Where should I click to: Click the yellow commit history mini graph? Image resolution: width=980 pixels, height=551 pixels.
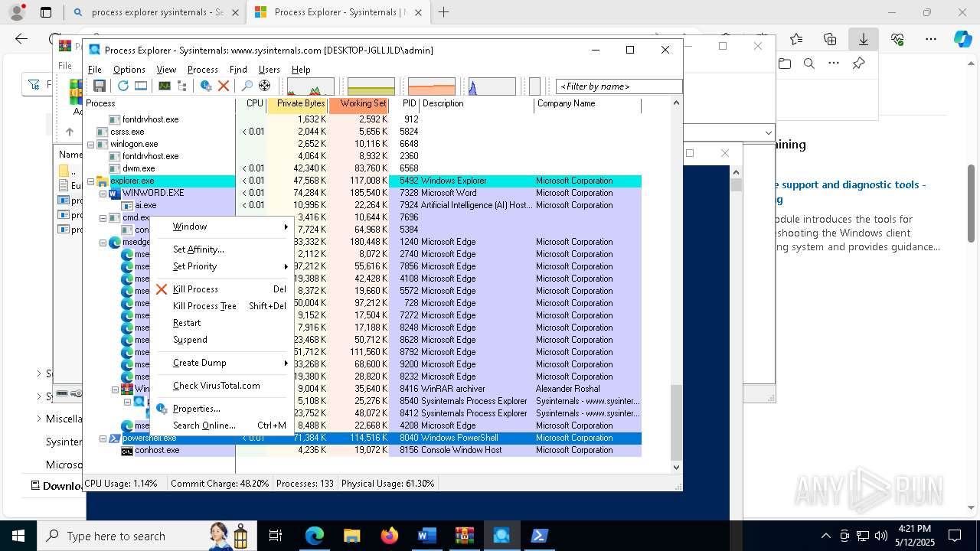[x=371, y=86]
